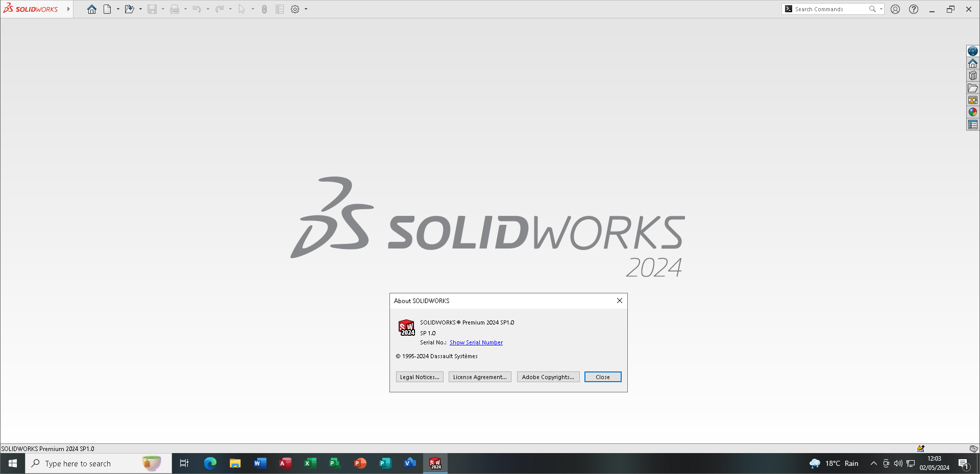Screen dimensions: 980x474
Task: Expand the Select tool dropdown arrow
Action: tap(253, 9)
